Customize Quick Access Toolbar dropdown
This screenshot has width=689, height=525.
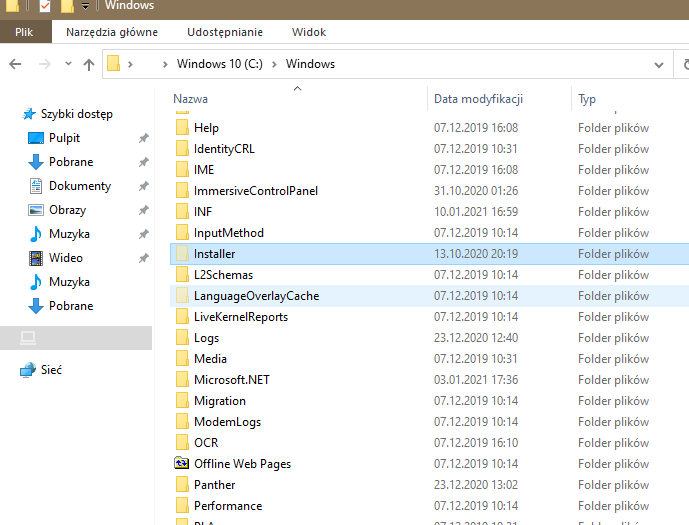pos(85,6)
